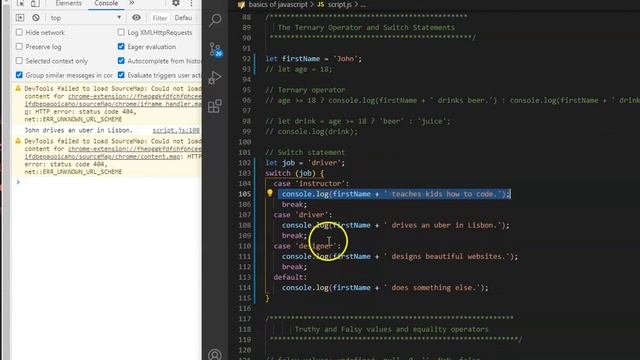Click line number 105 in gutter
The width and height of the screenshot is (640, 360).
(244, 194)
